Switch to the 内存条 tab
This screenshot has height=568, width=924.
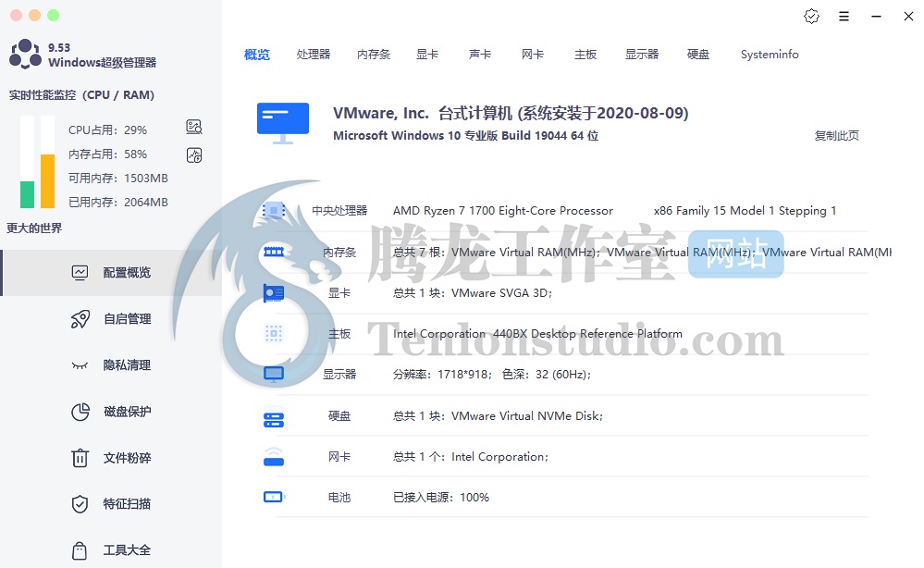pyautogui.click(x=374, y=55)
